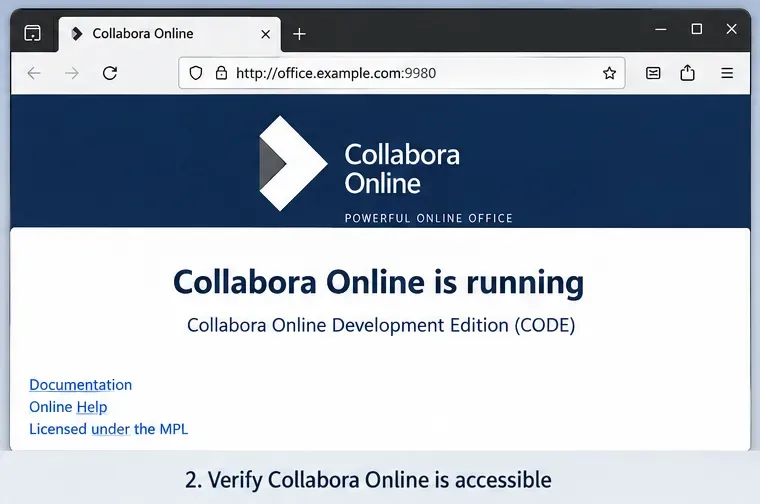The height and width of the screenshot is (504, 760).
Task: Open the hamburger application menu
Action: [x=727, y=73]
